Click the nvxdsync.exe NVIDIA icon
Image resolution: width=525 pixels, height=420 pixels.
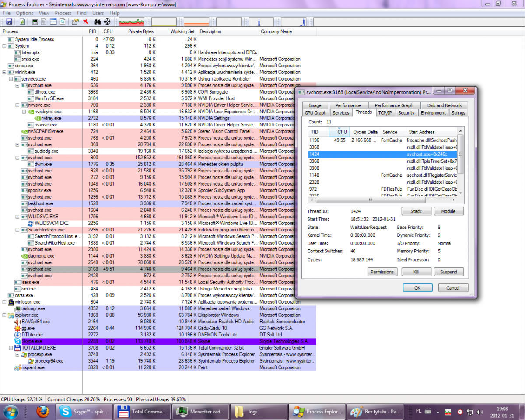[31, 112]
